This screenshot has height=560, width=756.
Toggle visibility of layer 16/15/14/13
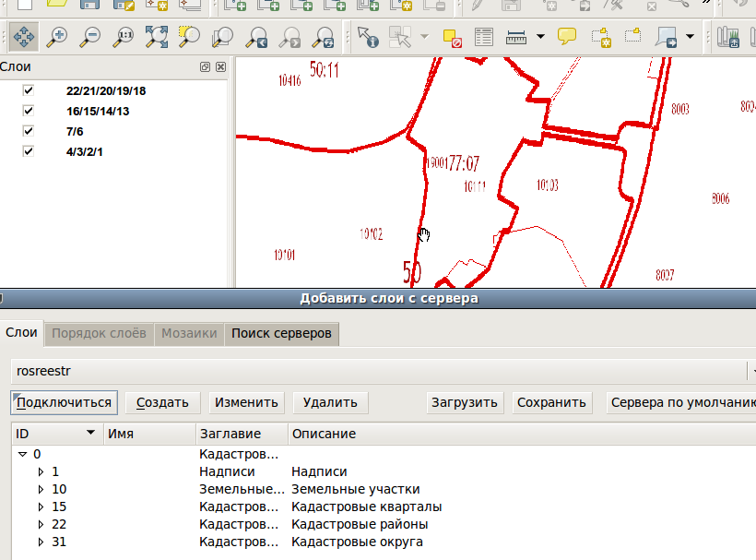29,111
